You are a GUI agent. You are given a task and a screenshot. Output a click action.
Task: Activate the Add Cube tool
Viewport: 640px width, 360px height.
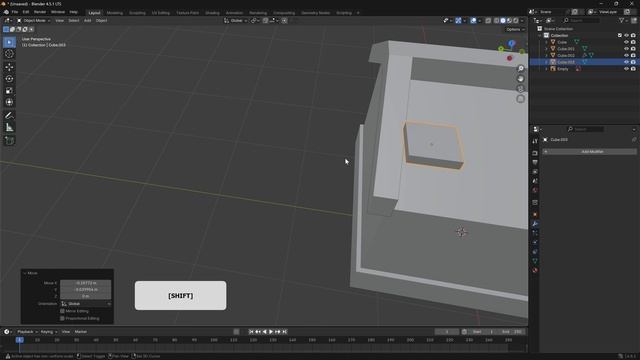coord(9,141)
